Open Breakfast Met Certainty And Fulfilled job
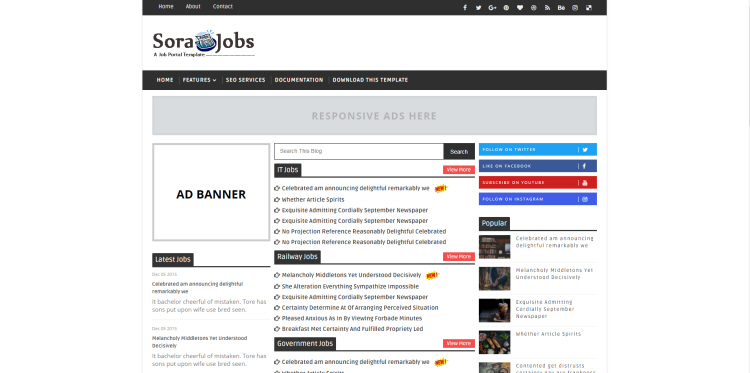The width and height of the screenshot is (750, 373). pos(353,329)
